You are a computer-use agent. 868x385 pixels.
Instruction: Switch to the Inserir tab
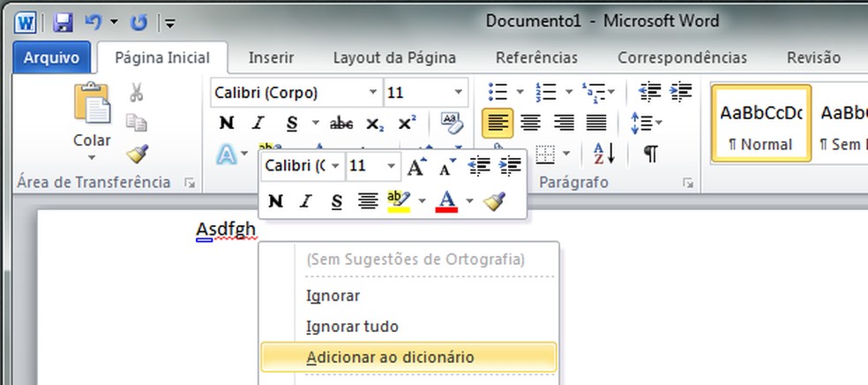271,57
